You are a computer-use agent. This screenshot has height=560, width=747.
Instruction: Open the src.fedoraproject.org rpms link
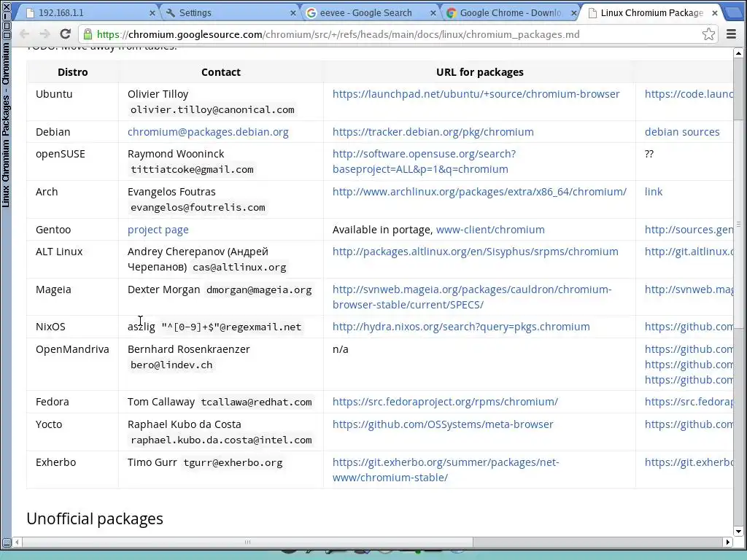(x=445, y=402)
